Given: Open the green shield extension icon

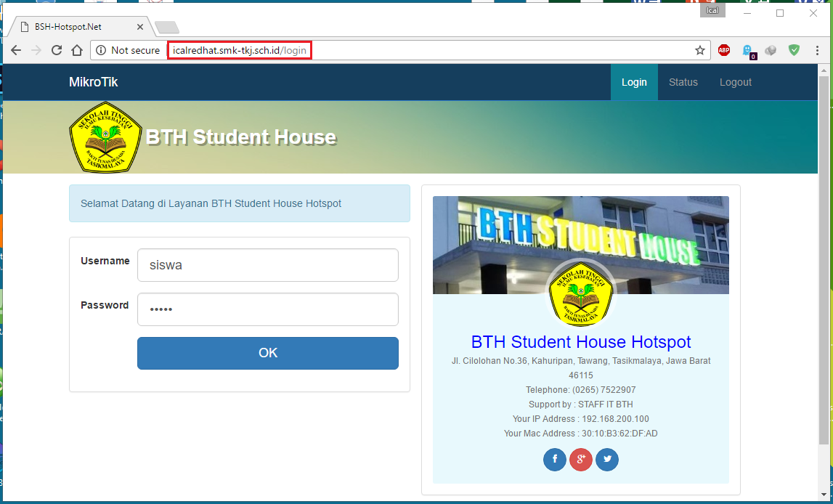Looking at the screenshot, I should click(x=795, y=50).
